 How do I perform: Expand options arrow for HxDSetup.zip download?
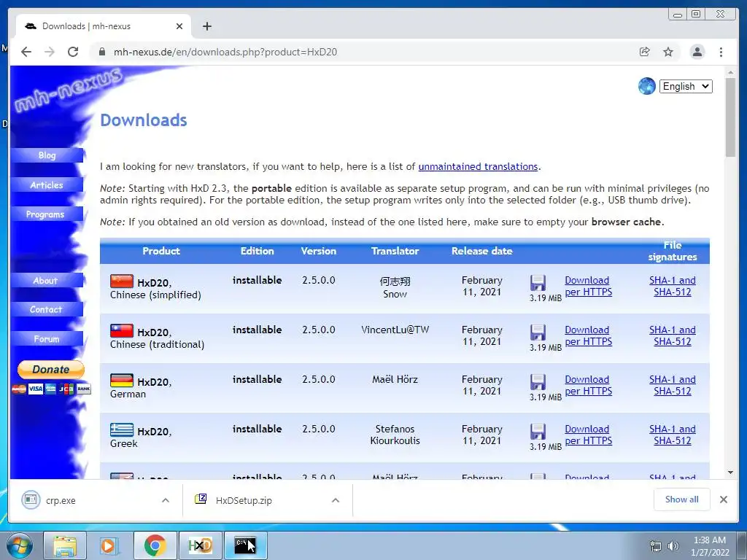click(336, 500)
